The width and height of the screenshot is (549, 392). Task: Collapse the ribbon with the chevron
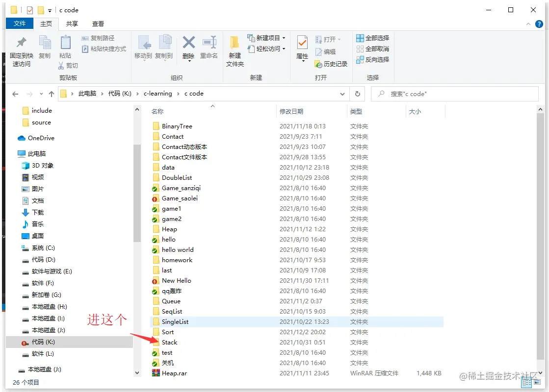528,24
